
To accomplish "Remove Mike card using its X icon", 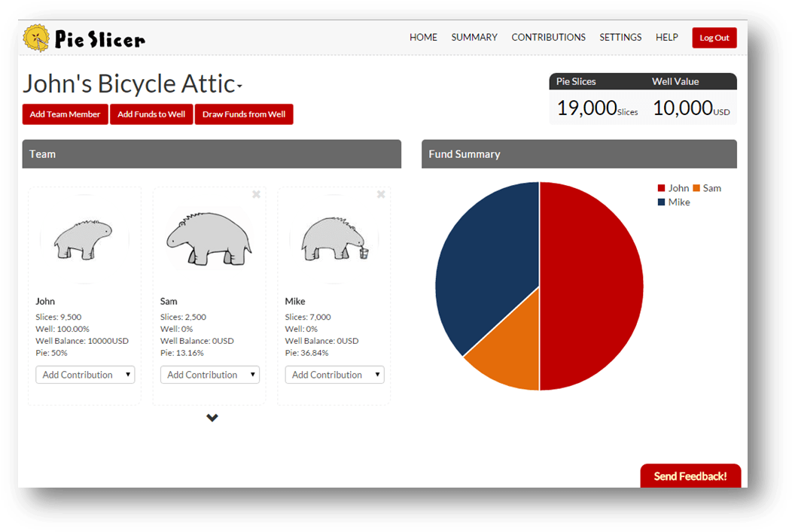I will (x=381, y=194).
